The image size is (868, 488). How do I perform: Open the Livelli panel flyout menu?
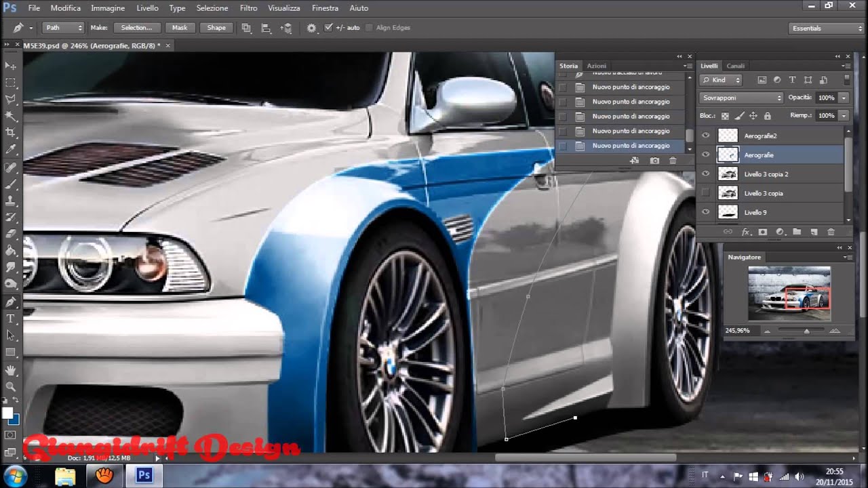pos(846,66)
